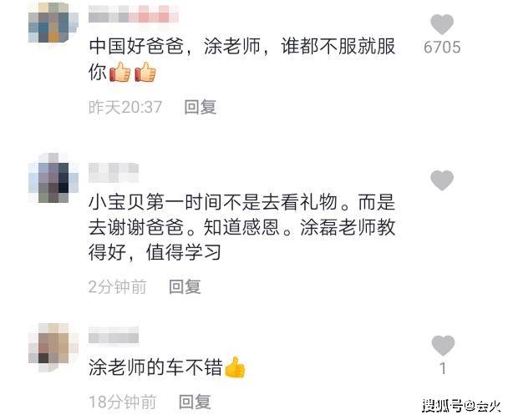
Task: Select the 中国好爸爸 comment text
Action: click(241, 59)
